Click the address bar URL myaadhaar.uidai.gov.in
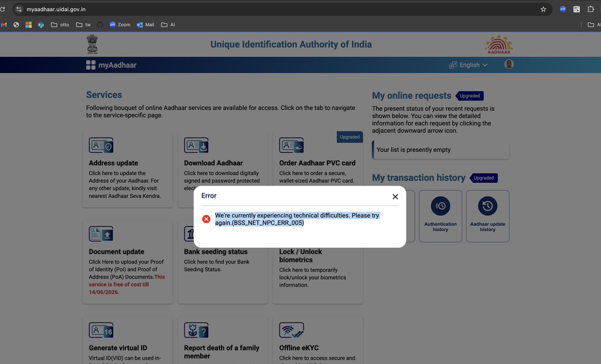Viewport: 601px width, 364px height. coord(56,9)
